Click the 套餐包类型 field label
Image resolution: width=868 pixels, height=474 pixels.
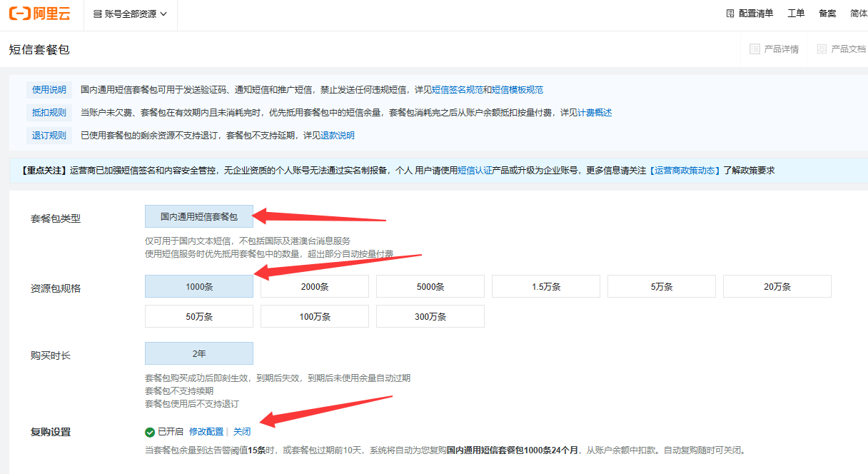coord(56,218)
